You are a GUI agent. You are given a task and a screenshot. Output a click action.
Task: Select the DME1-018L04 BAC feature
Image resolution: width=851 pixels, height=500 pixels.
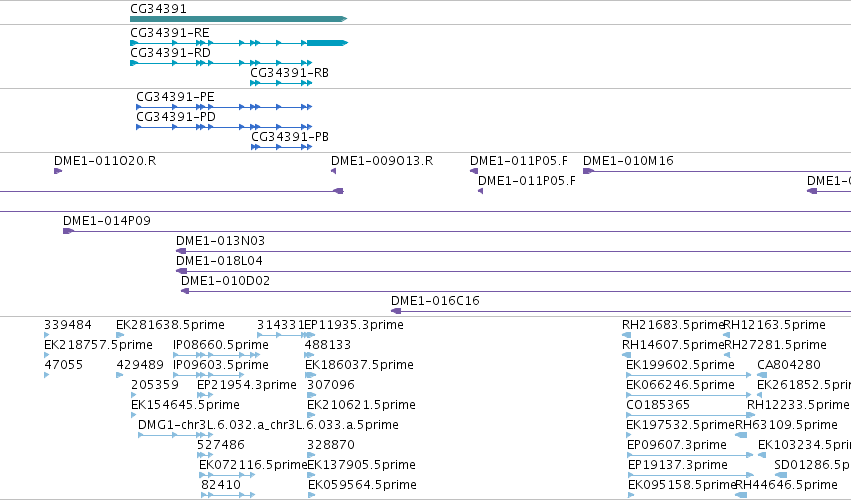(x=513, y=271)
